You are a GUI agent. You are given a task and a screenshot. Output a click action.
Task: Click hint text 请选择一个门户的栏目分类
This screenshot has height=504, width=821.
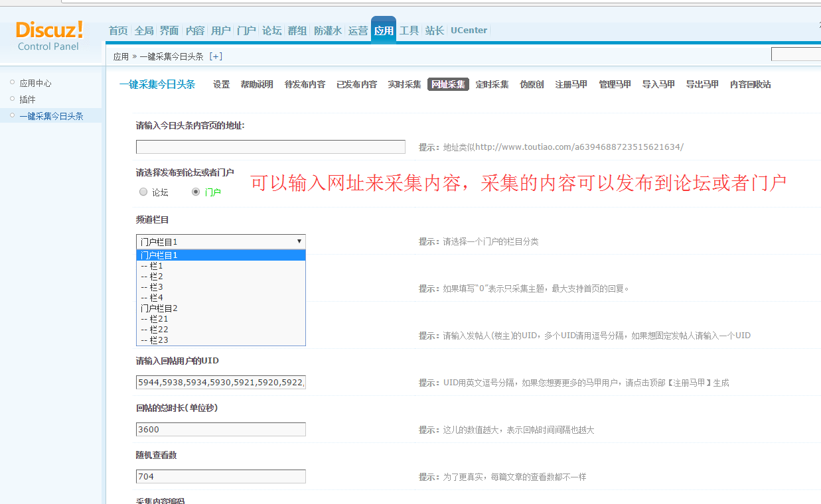coord(479,242)
